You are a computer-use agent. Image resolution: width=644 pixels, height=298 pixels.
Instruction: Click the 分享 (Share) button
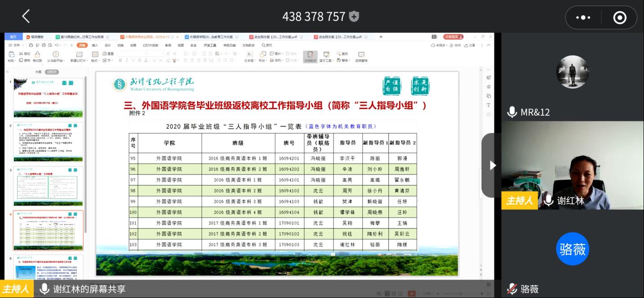point(470,45)
